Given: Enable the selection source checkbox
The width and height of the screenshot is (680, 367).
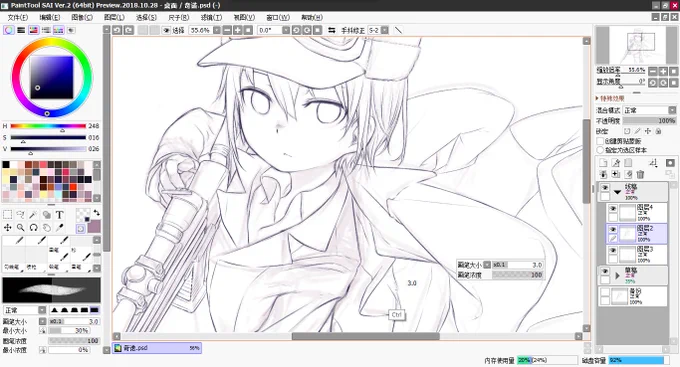Looking at the screenshot, I should 600,150.
